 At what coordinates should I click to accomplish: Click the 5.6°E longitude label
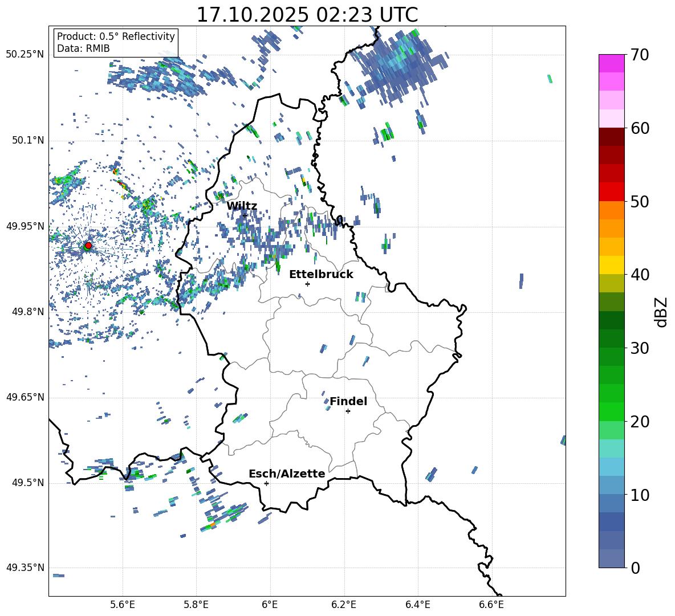point(123,605)
